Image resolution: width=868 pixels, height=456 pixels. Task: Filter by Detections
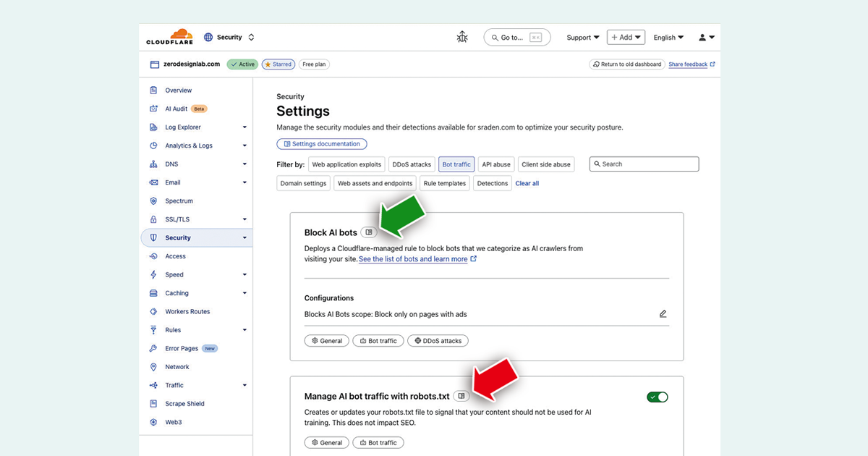click(493, 183)
